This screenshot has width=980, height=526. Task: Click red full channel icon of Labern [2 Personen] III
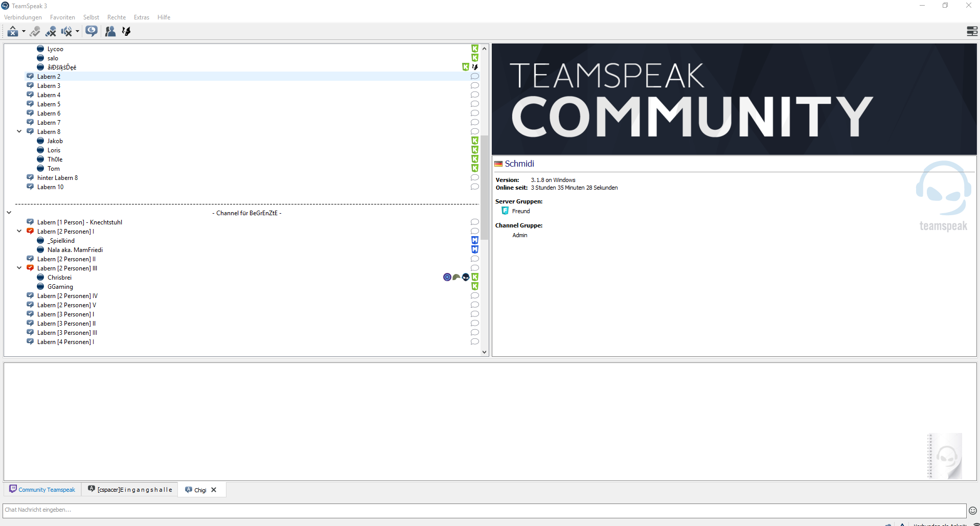click(x=30, y=268)
